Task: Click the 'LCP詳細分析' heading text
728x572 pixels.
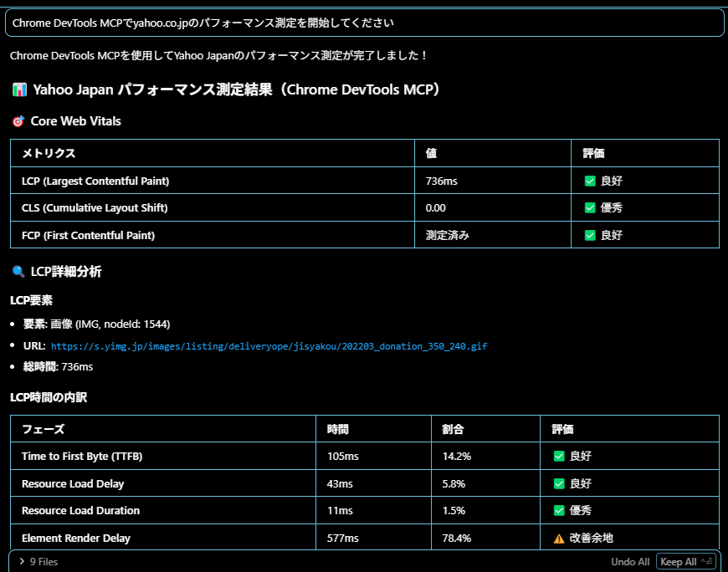Action: pos(66,272)
